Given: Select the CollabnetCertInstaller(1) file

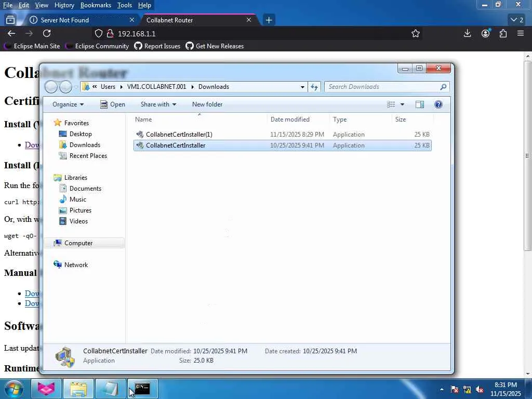Looking at the screenshot, I should pos(282,135).
